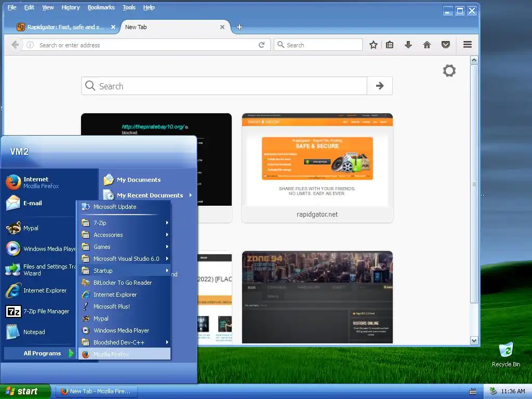This screenshot has height=399, width=532.
Task: Click the new tab page Search field
Action: 224,86
